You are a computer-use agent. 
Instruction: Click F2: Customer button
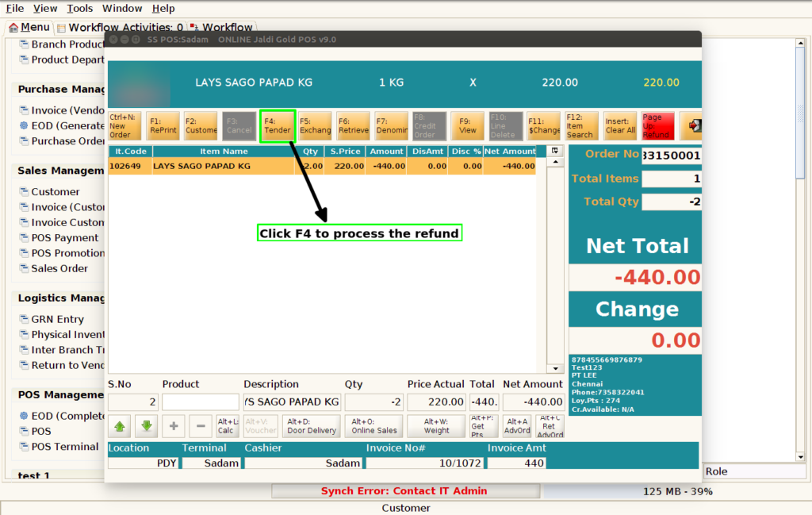[x=201, y=126]
